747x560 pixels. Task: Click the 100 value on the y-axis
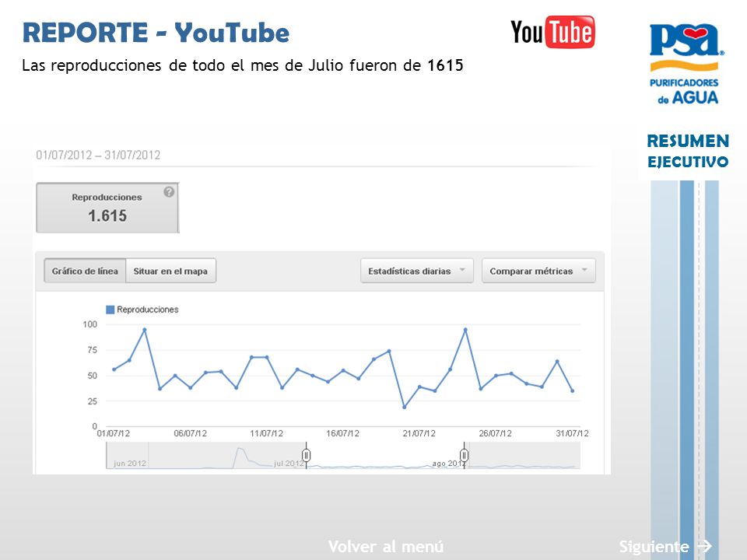(89, 324)
